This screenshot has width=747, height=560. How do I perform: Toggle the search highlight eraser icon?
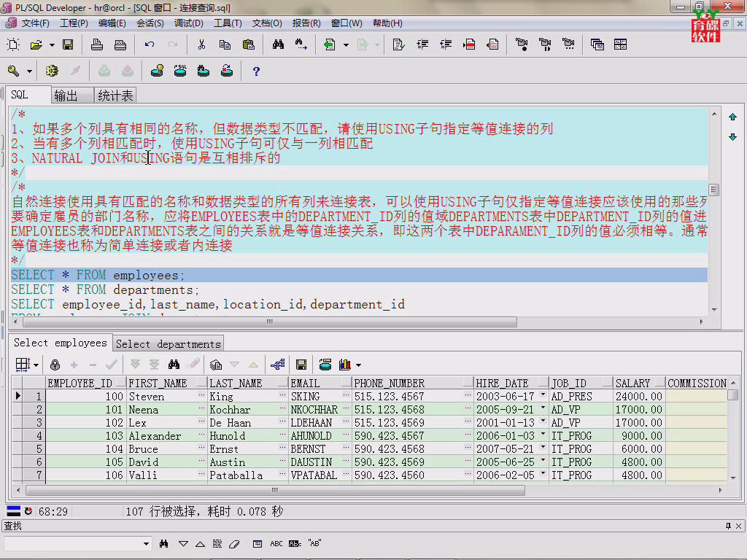pos(234,544)
